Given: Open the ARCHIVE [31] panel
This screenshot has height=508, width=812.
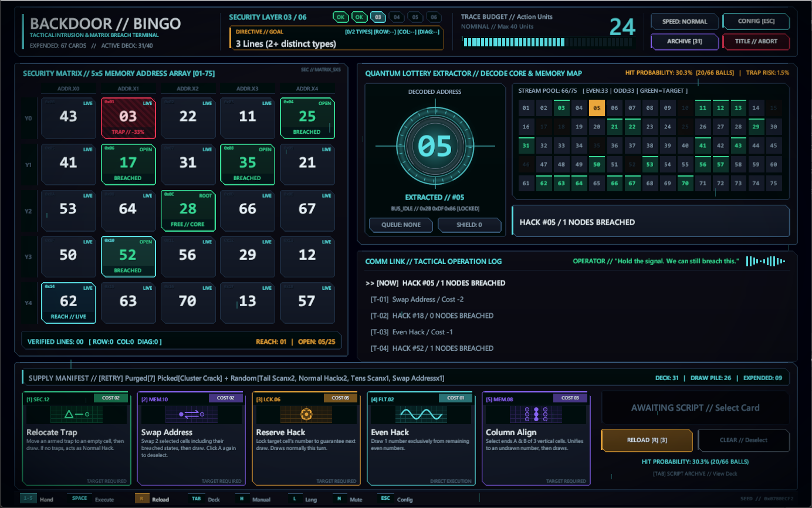Looking at the screenshot, I should click(685, 42).
